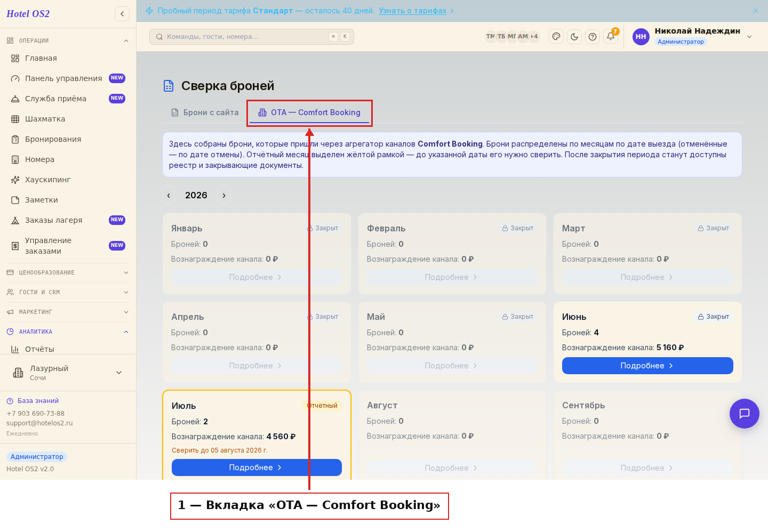Click the Hotel OS2 logo
Screen dimensions: 768x532
28,14
